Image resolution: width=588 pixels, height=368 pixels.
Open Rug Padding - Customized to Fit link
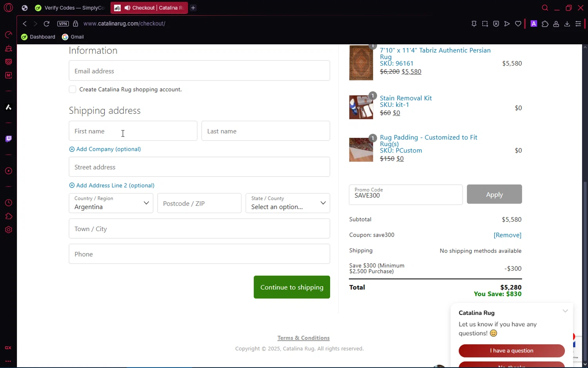coord(428,140)
